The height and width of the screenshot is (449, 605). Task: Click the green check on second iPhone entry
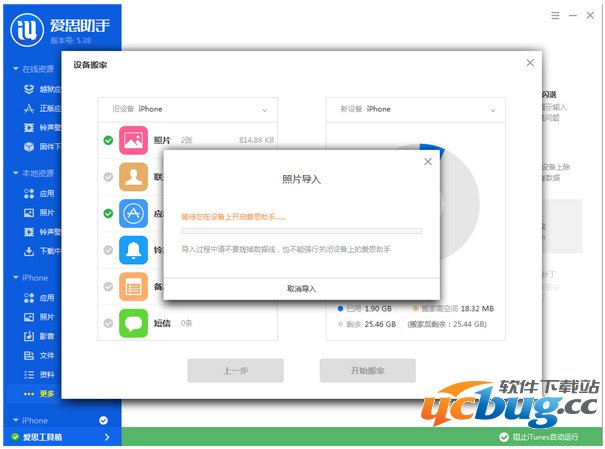(103, 420)
